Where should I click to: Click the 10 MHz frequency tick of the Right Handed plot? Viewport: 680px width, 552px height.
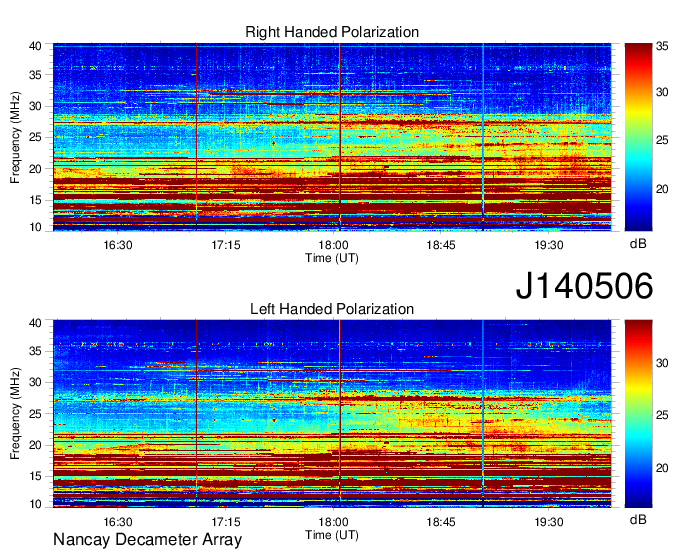35,227
